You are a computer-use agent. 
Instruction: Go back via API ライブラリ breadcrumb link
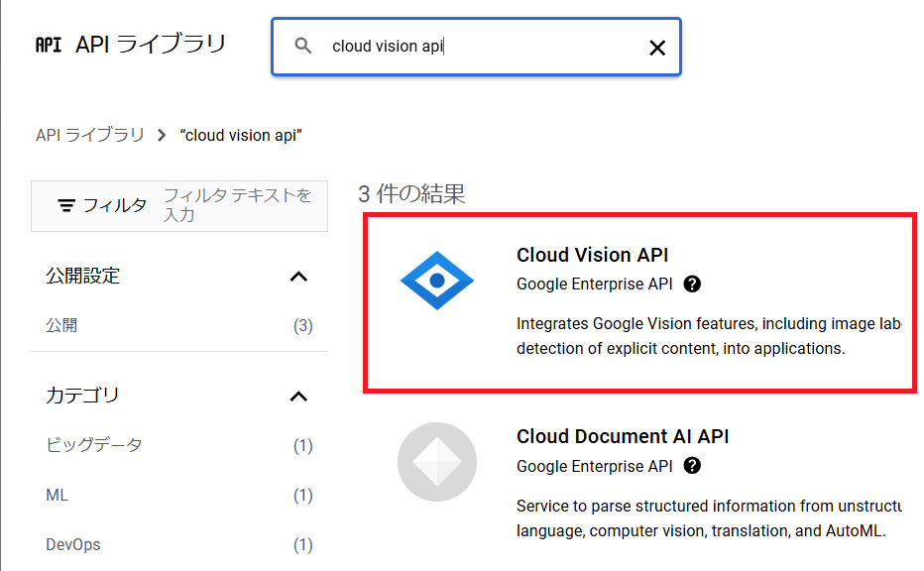click(89, 135)
